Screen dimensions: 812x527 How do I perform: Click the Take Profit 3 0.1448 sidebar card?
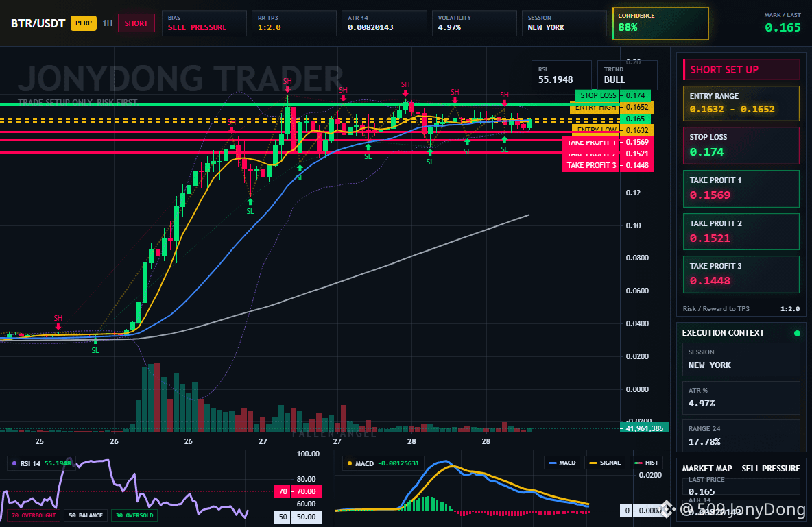click(x=741, y=274)
